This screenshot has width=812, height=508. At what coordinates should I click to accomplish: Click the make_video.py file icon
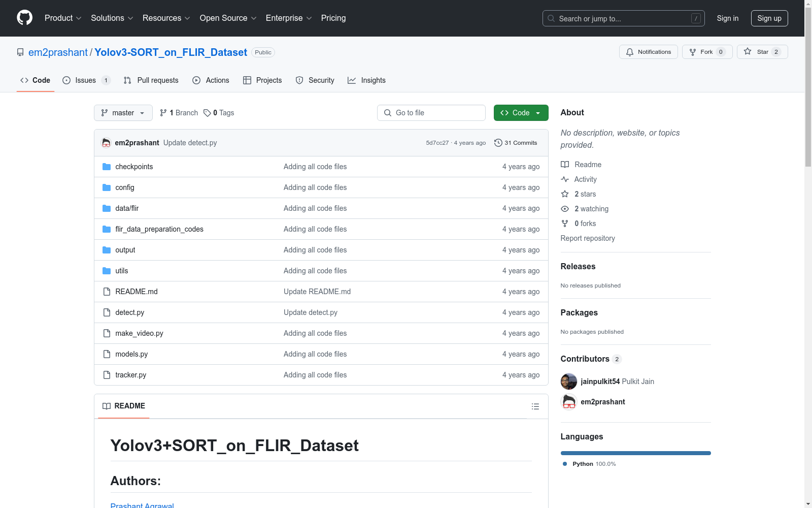click(107, 333)
